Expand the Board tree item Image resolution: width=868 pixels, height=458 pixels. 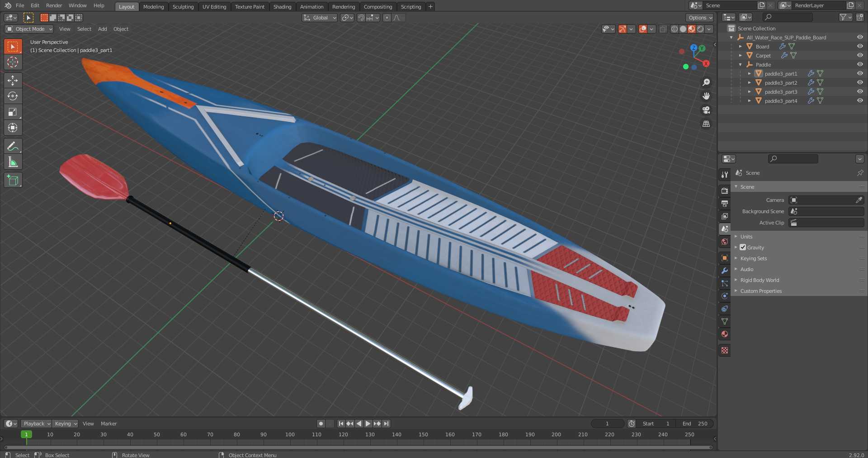pos(740,47)
